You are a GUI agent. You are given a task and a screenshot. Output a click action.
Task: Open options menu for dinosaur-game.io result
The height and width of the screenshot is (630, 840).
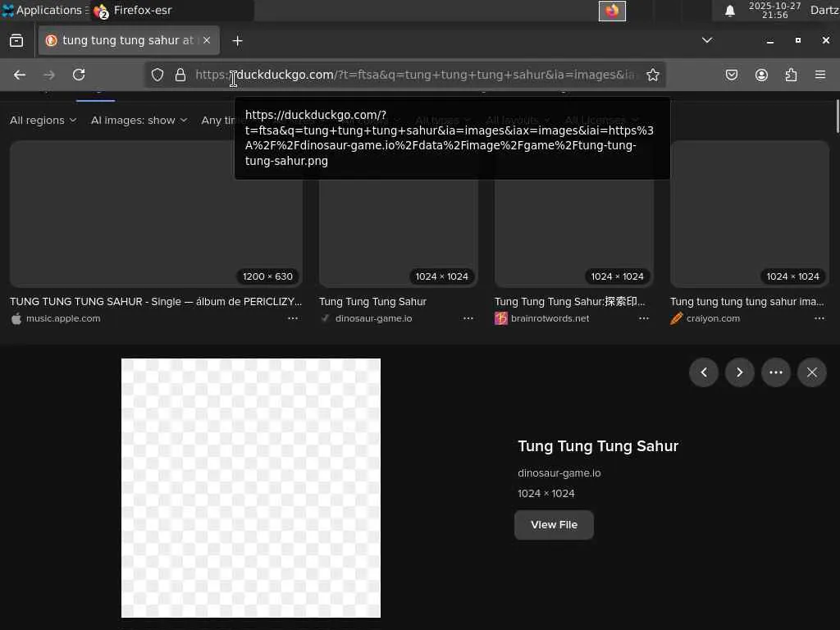click(468, 318)
